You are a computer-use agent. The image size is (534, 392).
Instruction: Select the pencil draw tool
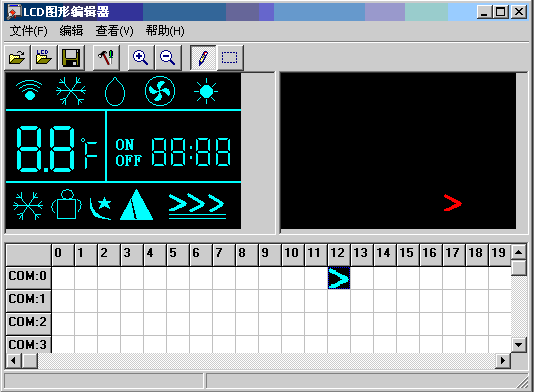203,58
